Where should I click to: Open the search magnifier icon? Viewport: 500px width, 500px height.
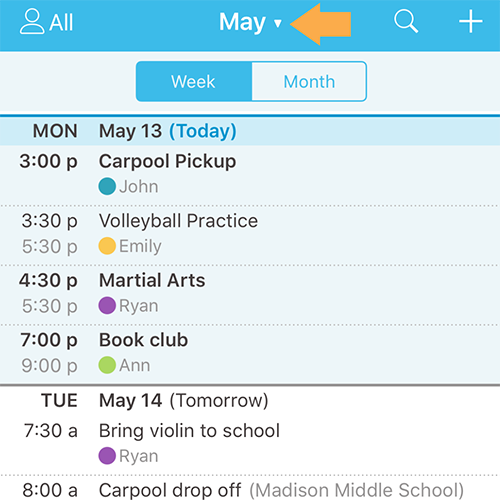[x=406, y=22]
